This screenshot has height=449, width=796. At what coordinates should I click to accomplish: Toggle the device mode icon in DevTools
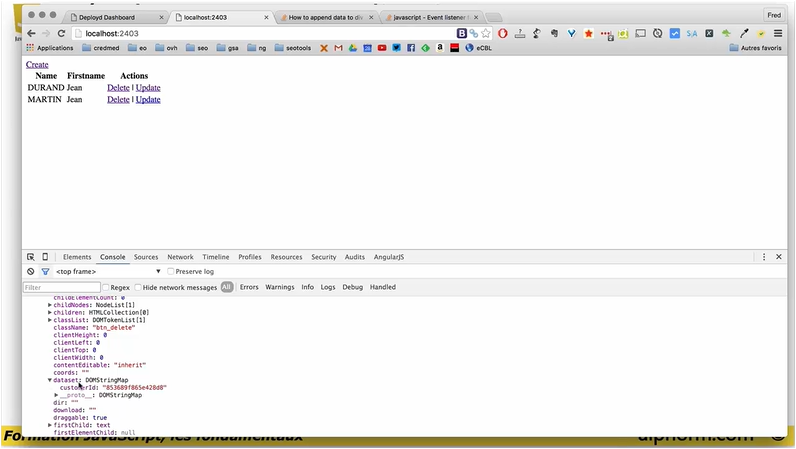tap(45, 257)
